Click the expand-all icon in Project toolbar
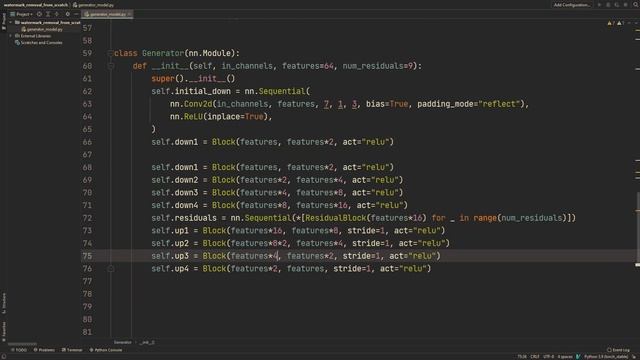640x360 pixels. click(48, 14)
